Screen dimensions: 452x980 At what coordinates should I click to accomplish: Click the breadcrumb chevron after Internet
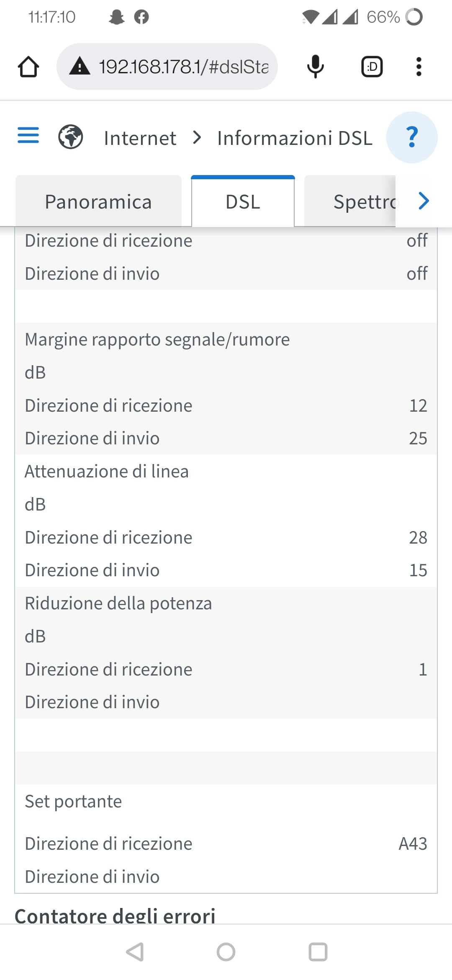click(x=197, y=137)
